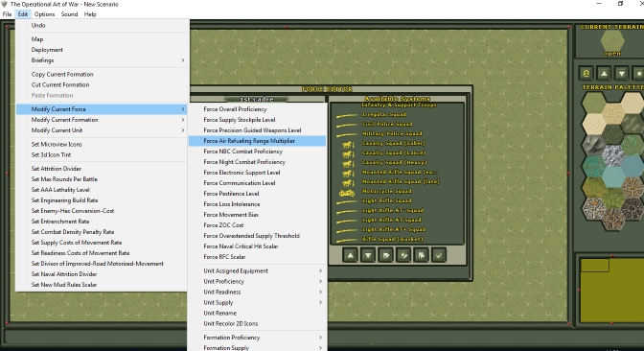Click the horse icon beside Cavalry Squad (Saber)
Viewport: 644px width, 351px height.
pyautogui.click(x=348, y=144)
